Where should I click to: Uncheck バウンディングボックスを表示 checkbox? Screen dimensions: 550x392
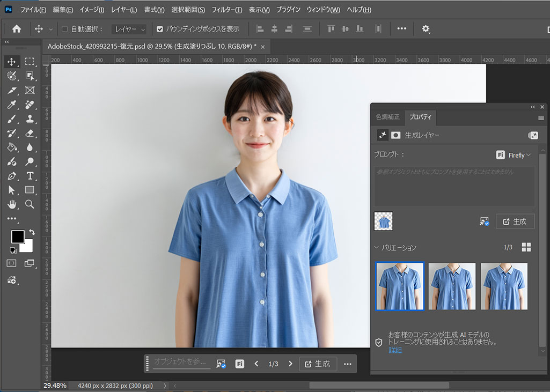pyautogui.click(x=159, y=29)
